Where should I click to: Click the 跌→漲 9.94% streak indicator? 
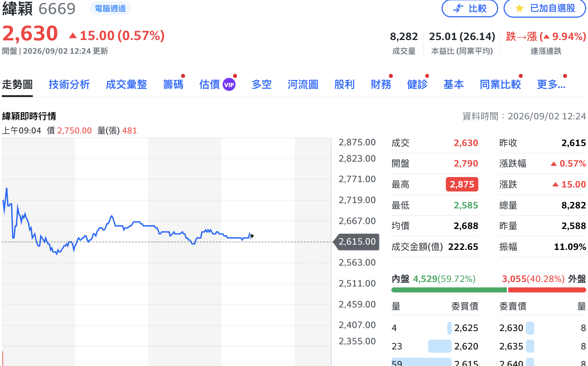pos(546,36)
